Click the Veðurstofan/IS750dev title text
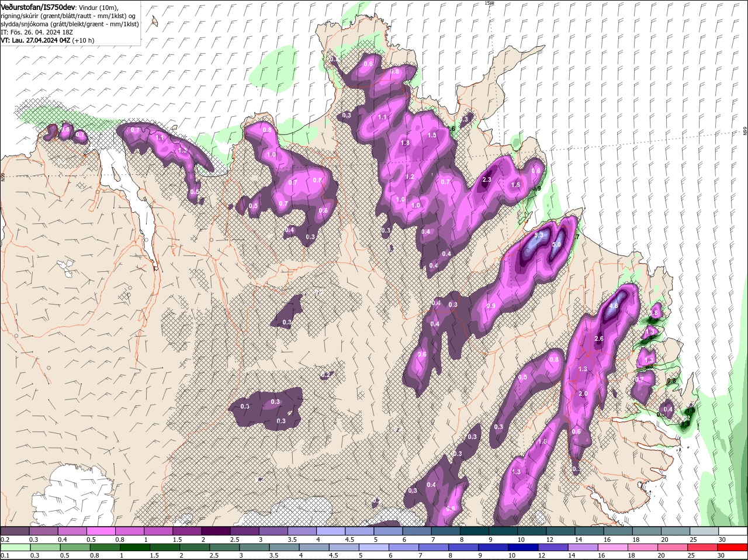 (38, 6)
